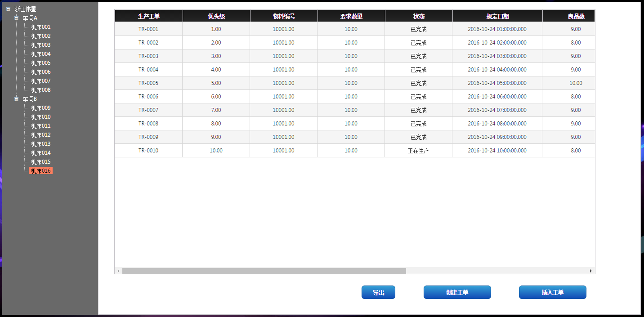Viewport: 644px width, 317px height.
Task: Select 机床013 in the tree
Action: point(40,144)
